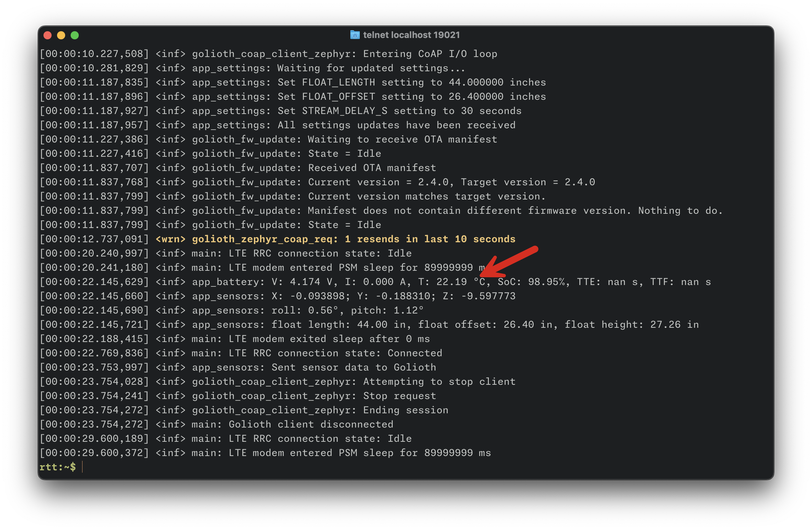Screen dimensions: 812x530
Task: Click the 'Entering CoAP I/O loop' line
Action: click(x=269, y=54)
